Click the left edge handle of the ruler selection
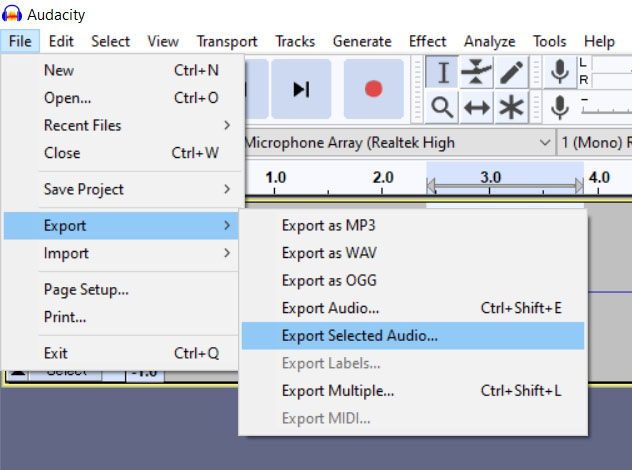 [x=431, y=187]
